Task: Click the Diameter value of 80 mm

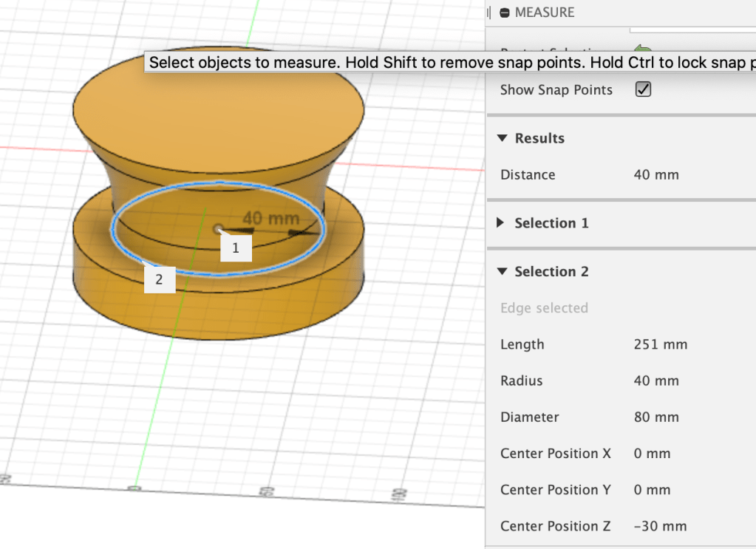Action: coord(655,417)
